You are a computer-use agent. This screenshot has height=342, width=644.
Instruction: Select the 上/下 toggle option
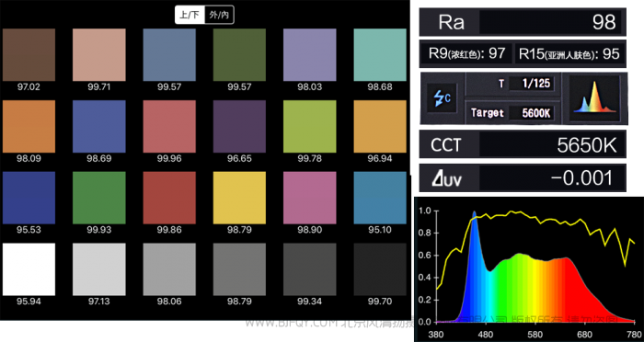(190, 16)
